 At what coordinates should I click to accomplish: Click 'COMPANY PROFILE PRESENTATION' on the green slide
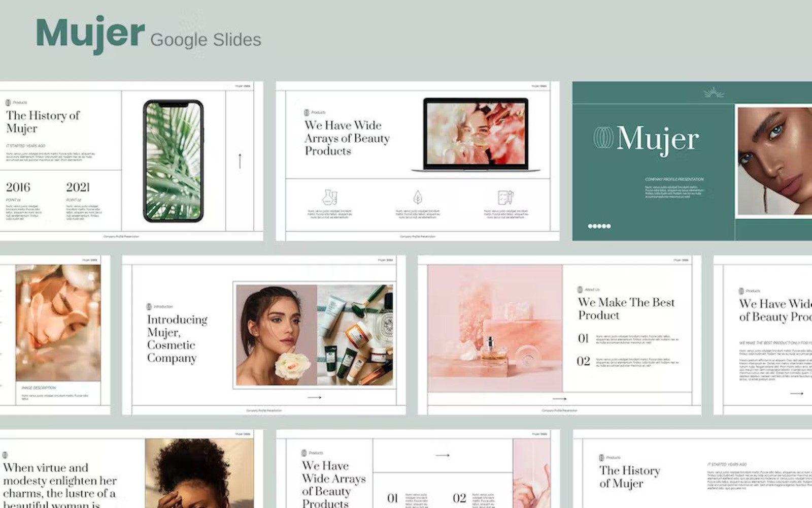point(674,179)
